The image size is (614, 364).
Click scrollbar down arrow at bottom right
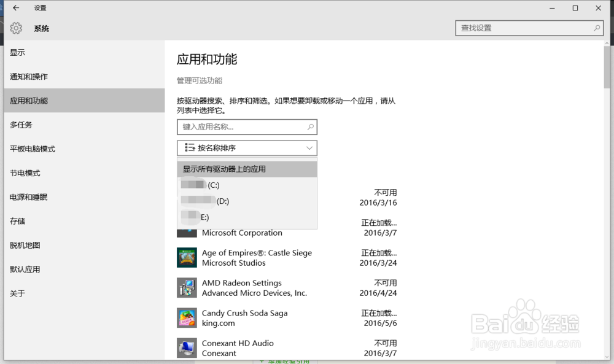click(607, 357)
